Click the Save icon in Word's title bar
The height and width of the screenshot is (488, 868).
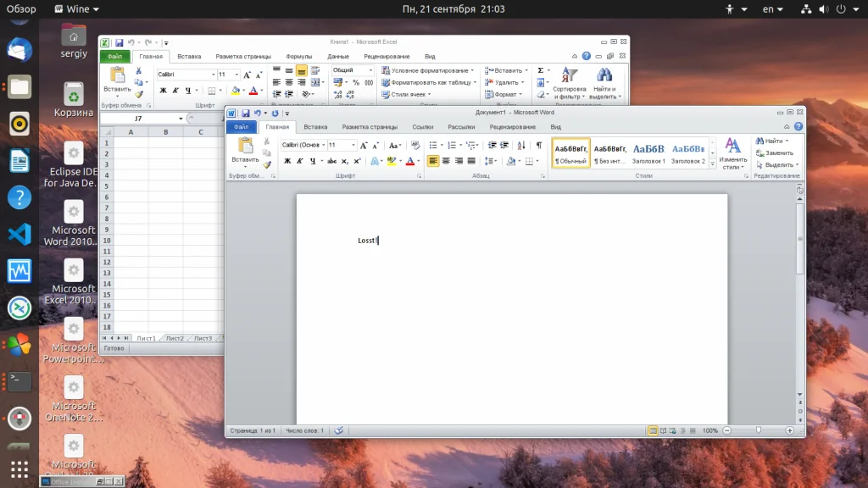point(245,113)
